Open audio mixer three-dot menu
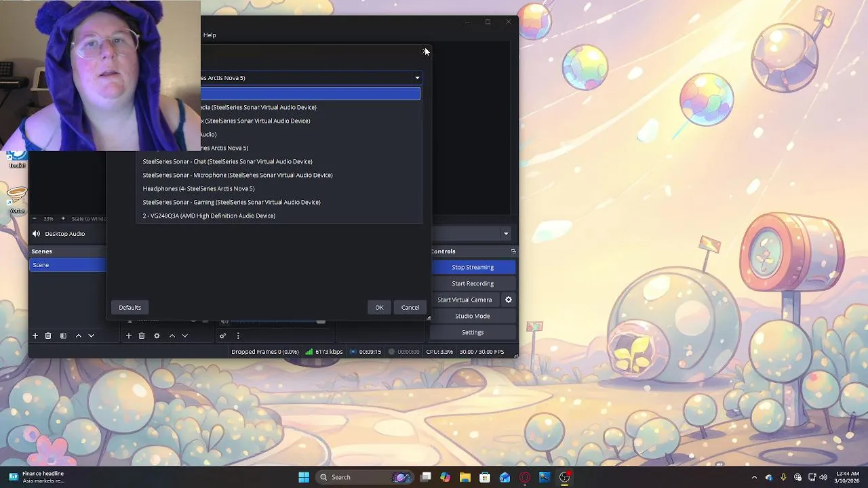The height and width of the screenshot is (488, 868). tap(238, 335)
